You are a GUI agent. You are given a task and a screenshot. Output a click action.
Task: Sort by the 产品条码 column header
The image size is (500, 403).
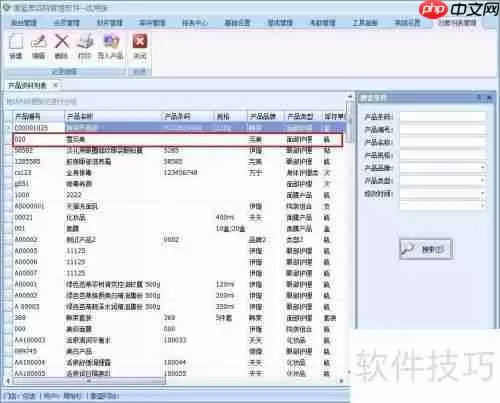pos(187,116)
